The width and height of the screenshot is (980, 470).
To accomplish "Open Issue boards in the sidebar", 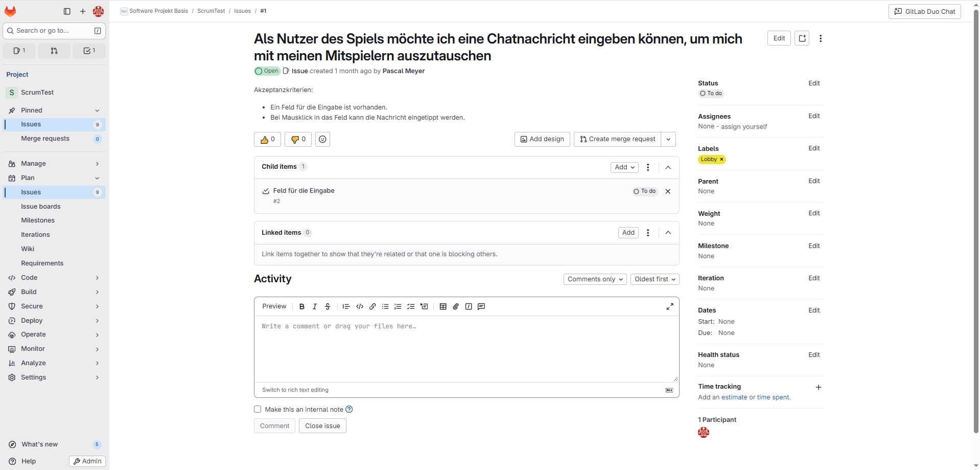I will point(40,207).
